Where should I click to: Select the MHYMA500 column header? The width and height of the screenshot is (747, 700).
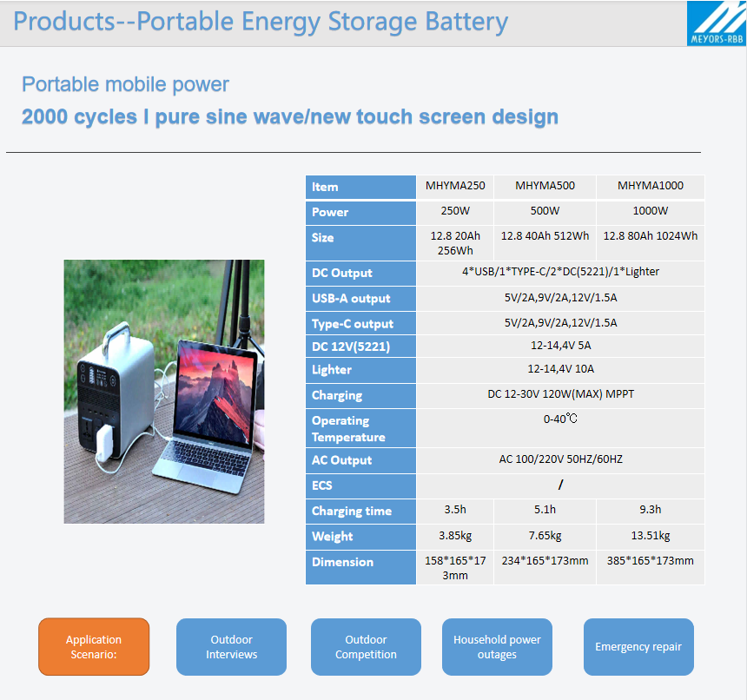pos(545,186)
